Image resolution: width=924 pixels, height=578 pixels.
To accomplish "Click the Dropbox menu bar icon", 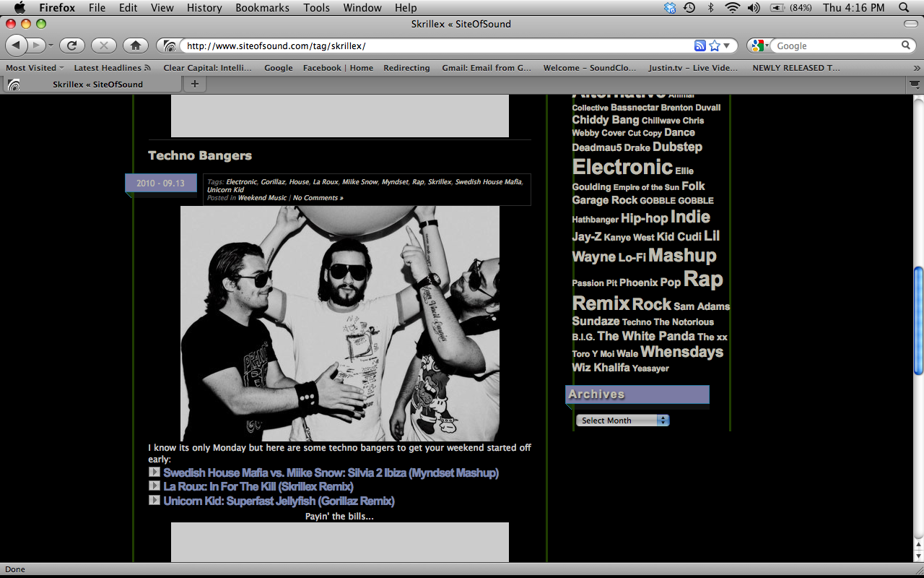I will pyautogui.click(x=669, y=8).
